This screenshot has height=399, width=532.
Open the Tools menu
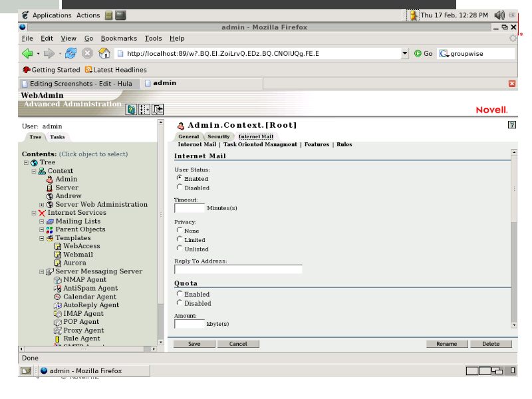coord(154,39)
